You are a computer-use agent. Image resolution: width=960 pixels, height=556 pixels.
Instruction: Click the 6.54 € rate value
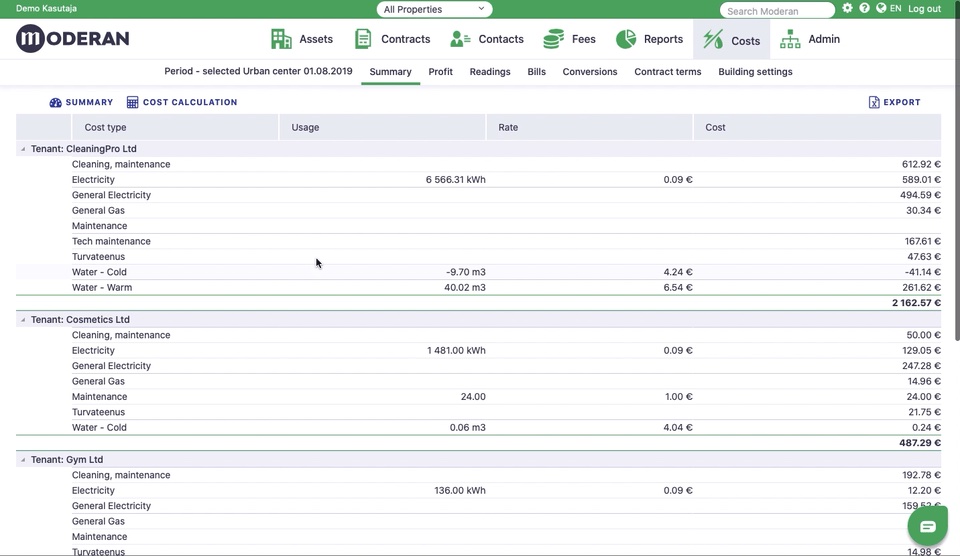(x=678, y=288)
